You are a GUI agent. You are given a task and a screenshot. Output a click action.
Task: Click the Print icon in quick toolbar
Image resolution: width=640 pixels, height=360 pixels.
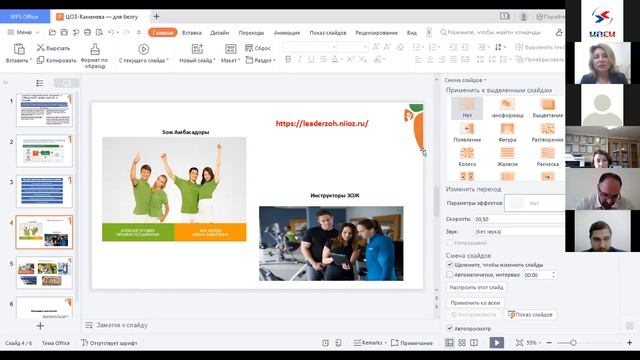pos(87,32)
